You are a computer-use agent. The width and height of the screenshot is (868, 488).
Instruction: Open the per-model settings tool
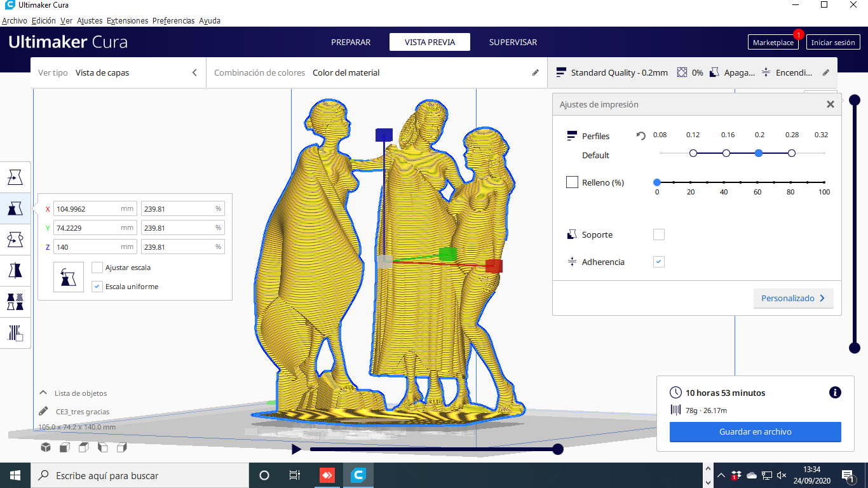point(15,302)
